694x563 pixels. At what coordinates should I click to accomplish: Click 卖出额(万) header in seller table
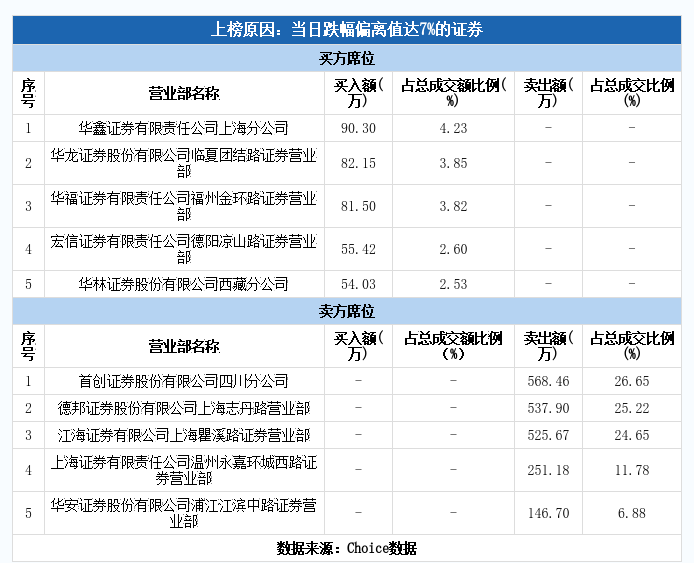coord(548,346)
